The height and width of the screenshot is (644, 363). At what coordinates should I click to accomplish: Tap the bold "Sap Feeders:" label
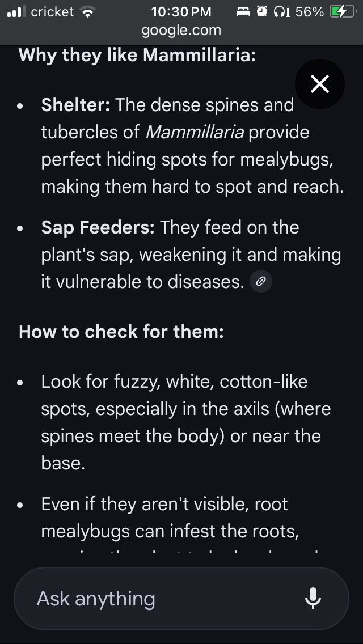click(98, 227)
